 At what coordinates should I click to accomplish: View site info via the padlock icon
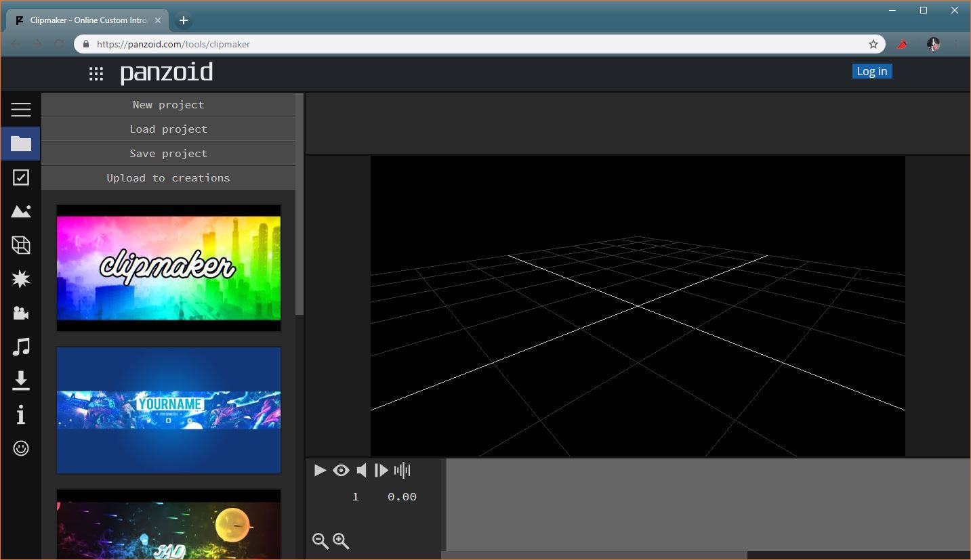pos(86,44)
